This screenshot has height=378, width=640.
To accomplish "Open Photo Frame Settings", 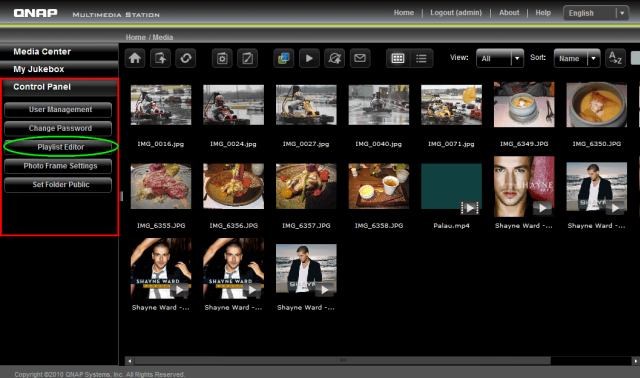I will (x=58, y=166).
